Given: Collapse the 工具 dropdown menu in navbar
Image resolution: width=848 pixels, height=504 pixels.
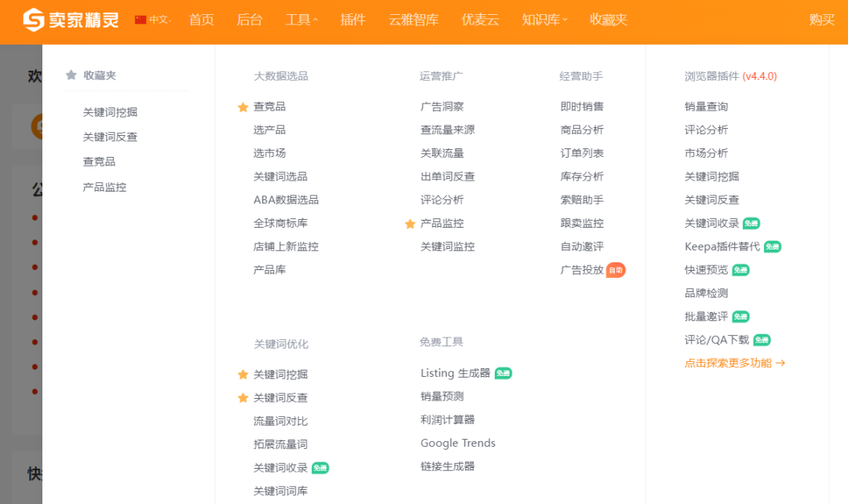Looking at the screenshot, I should [x=302, y=20].
